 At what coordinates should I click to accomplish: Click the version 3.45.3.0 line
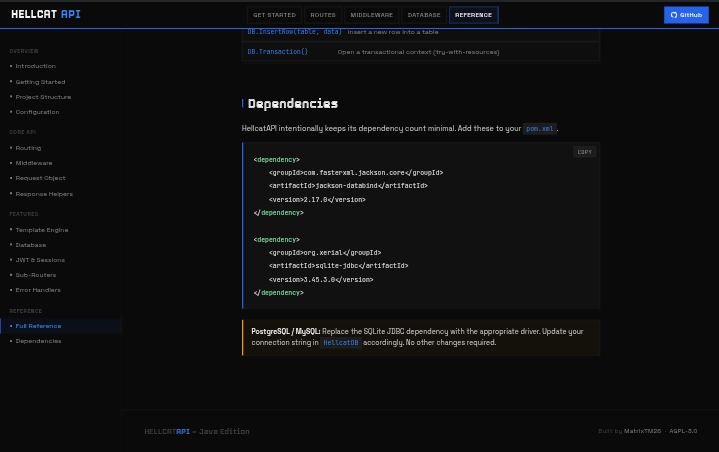click(x=321, y=280)
